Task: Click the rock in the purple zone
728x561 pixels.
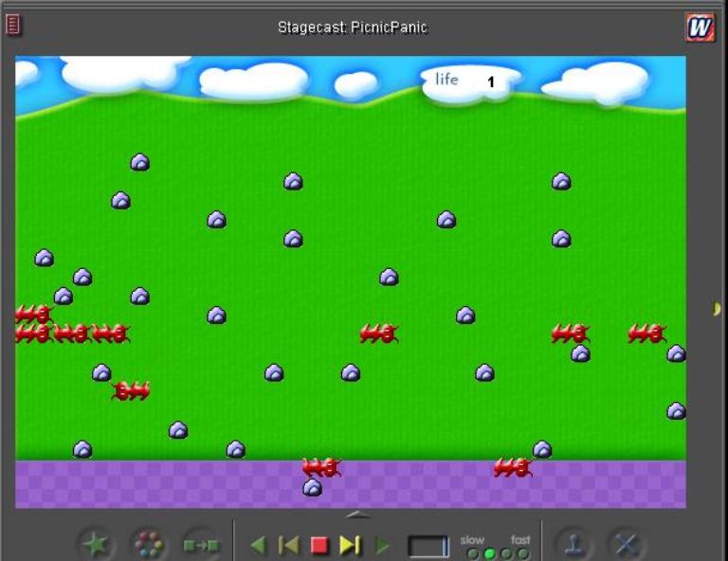Action: coord(312,487)
